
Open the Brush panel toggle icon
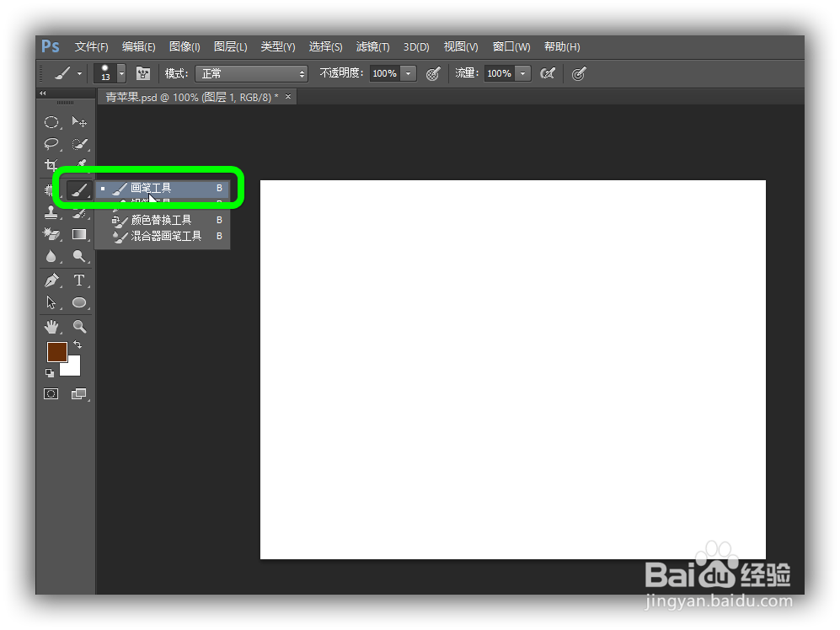[x=143, y=73]
